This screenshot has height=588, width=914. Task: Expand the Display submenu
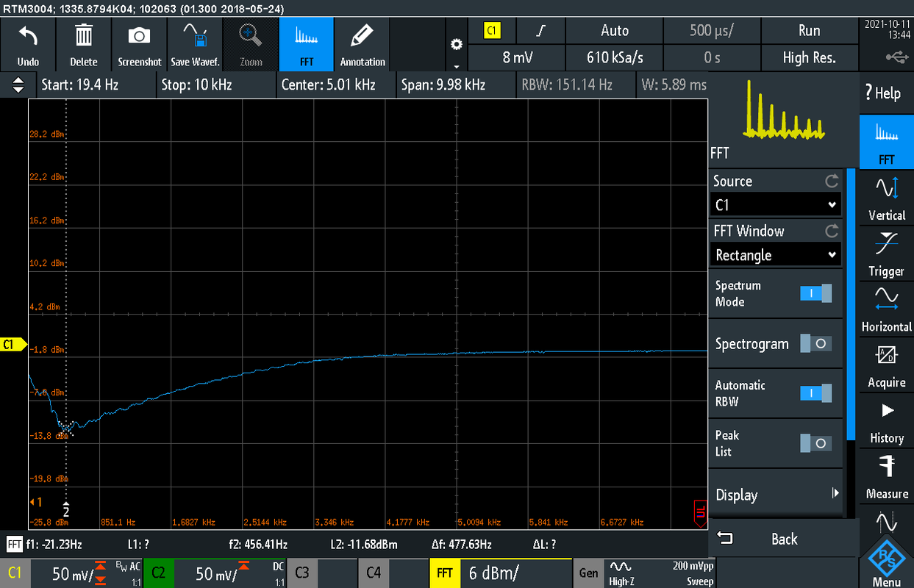(776, 495)
